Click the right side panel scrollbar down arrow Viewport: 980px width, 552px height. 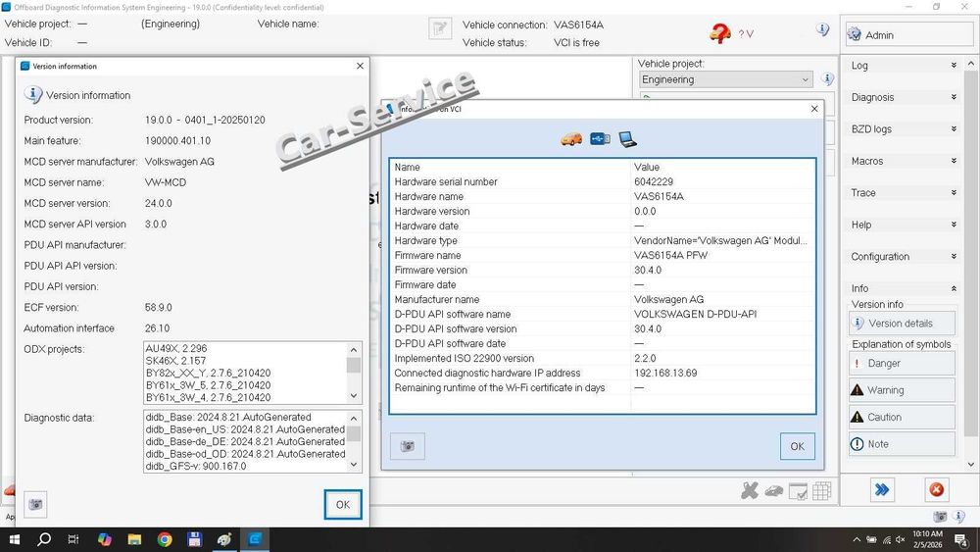(x=970, y=464)
